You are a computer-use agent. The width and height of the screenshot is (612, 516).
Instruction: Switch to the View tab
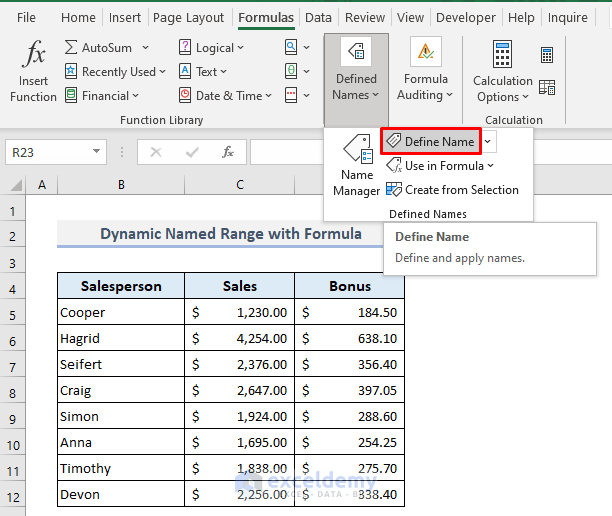coord(410,18)
